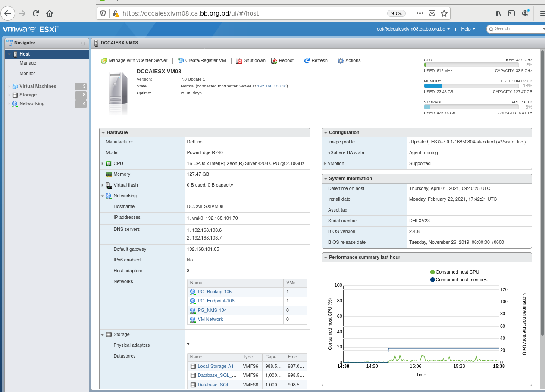Collapse the Storage hardware section
Screen dimensions: 545x392
click(x=103, y=335)
